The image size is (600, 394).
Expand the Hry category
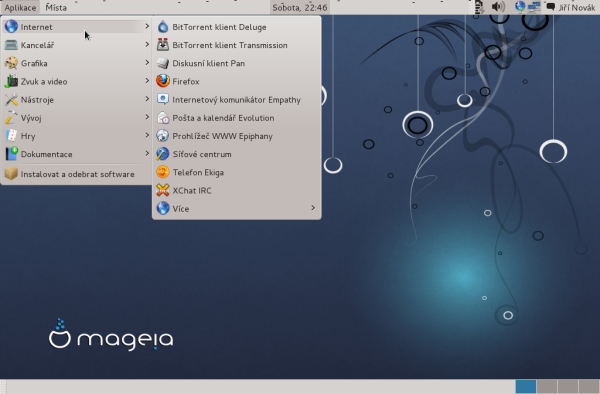point(77,136)
